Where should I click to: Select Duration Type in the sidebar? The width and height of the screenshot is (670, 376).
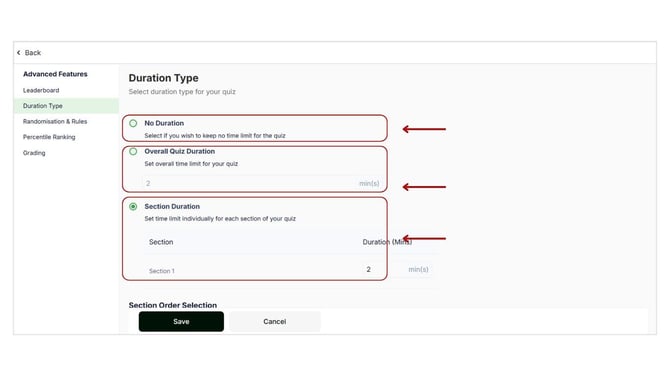point(66,106)
